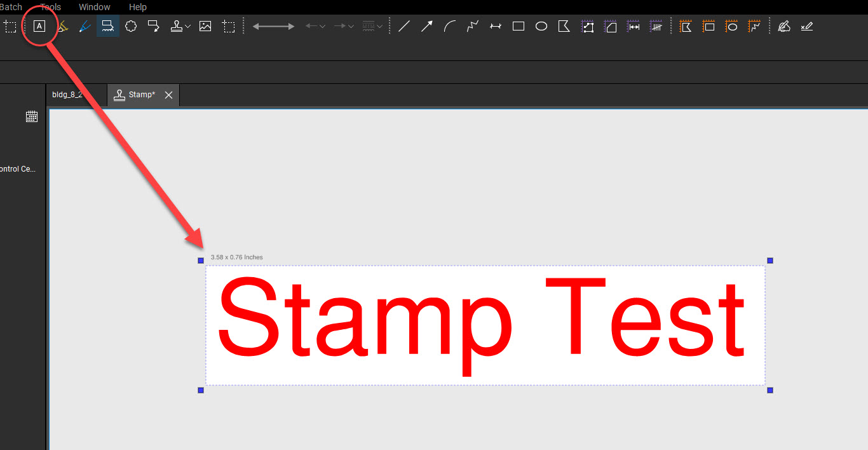Pick the Dimension tool
Screen dimensions: 868x450
(x=496, y=26)
